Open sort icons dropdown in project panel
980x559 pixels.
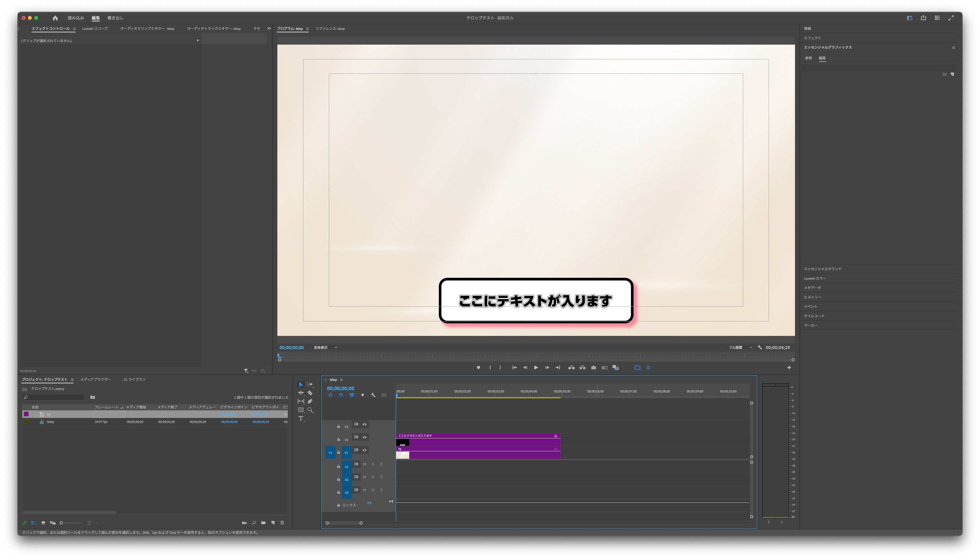(x=91, y=523)
